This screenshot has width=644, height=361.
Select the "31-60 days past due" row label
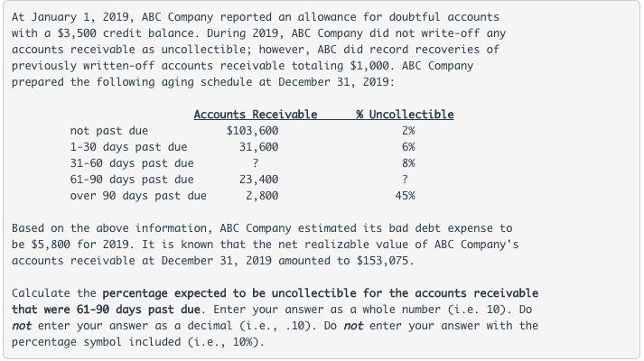(x=132, y=162)
